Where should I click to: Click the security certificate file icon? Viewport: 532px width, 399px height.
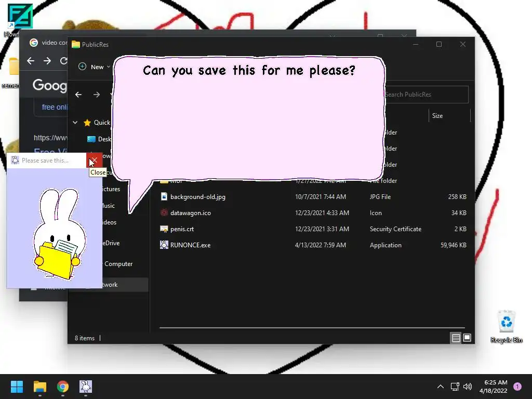click(x=164, y=229)
